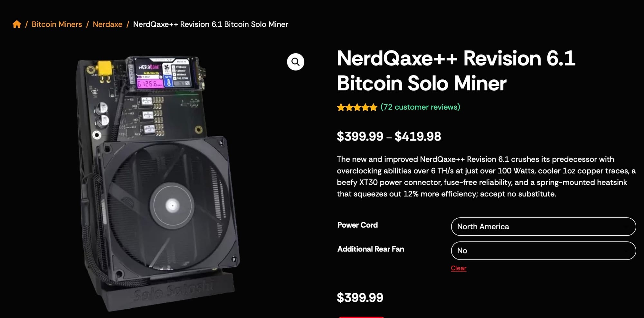Click the yellow XT30 connector in photo

click(105, 69)
